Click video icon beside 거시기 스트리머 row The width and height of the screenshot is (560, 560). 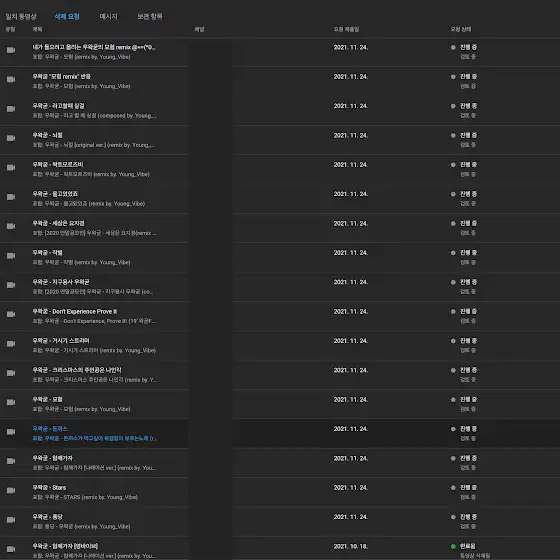pyautogui.click(x=11, y=344)
